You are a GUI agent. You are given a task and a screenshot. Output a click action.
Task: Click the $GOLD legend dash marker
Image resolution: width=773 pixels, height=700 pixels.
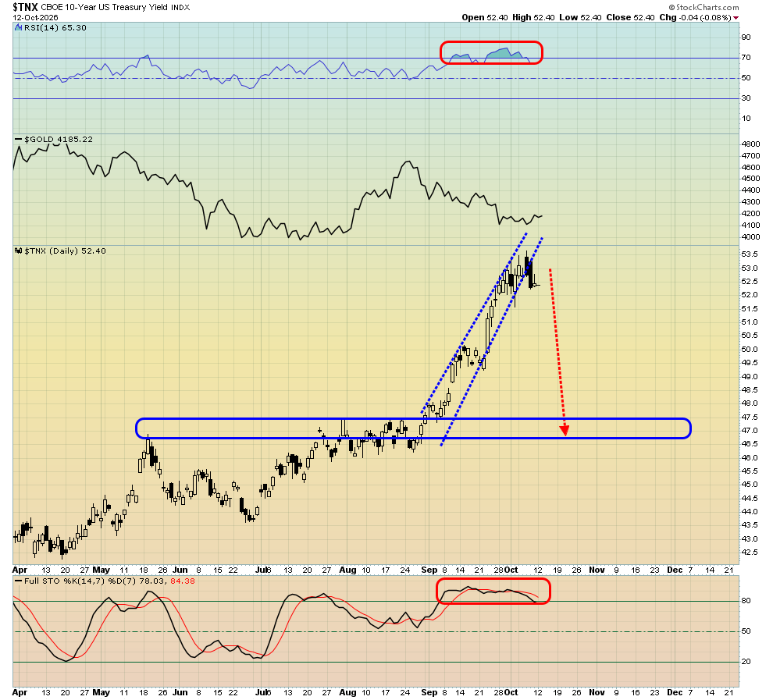point(18,140)
